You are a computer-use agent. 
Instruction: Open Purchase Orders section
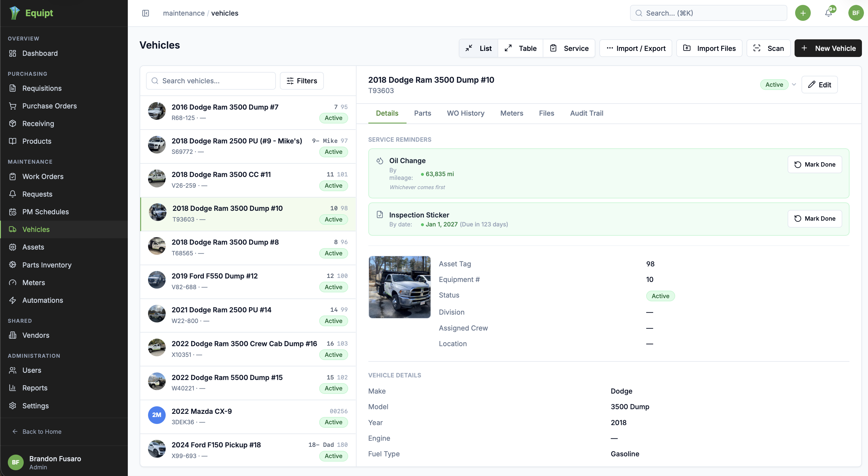(64, 106)
